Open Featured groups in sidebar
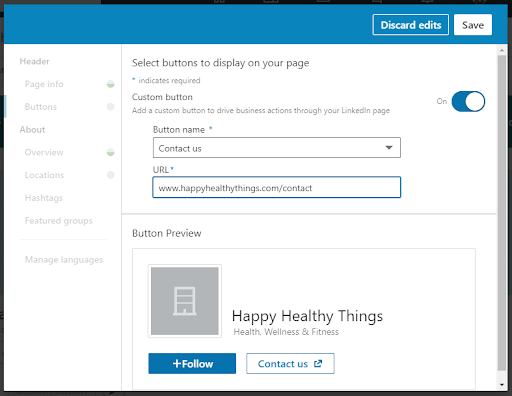512x396 pixels. click(x=59, y=221)
